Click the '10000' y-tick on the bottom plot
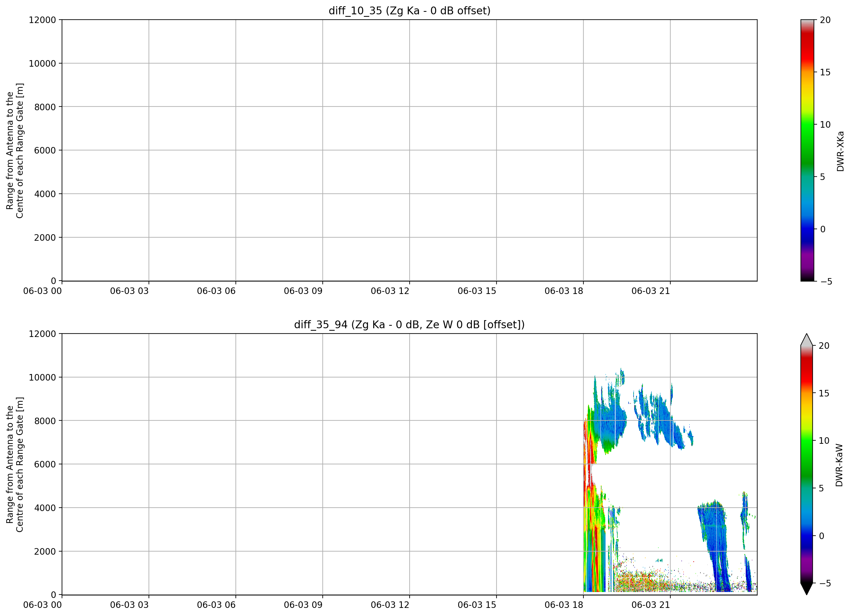Screen dimensions: 851x616 42,377
